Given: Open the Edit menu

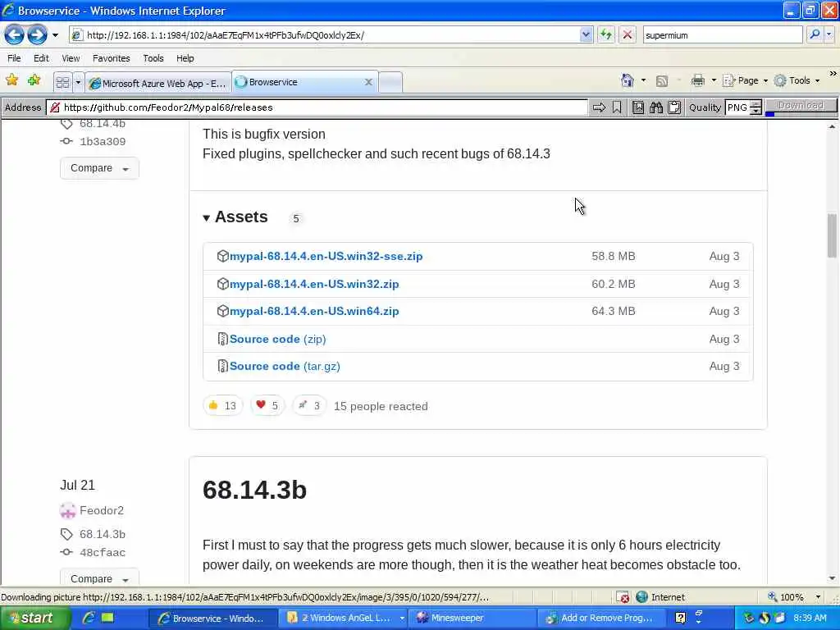Looking at the screenshot, I should (x=41, y=58).
